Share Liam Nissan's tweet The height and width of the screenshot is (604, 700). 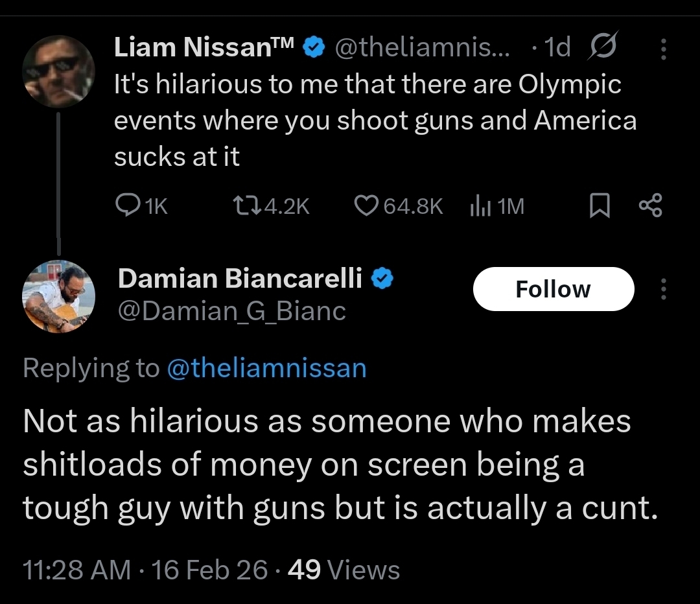(650, 206)
